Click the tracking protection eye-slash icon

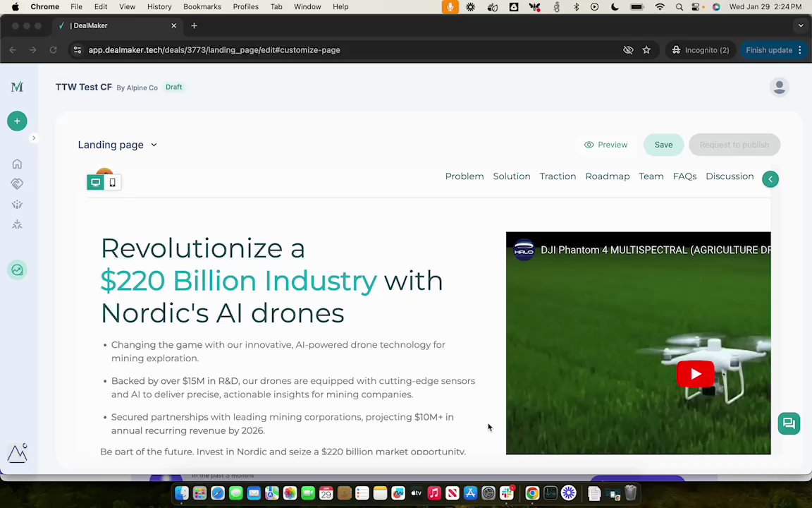click(x=627, y=50)
